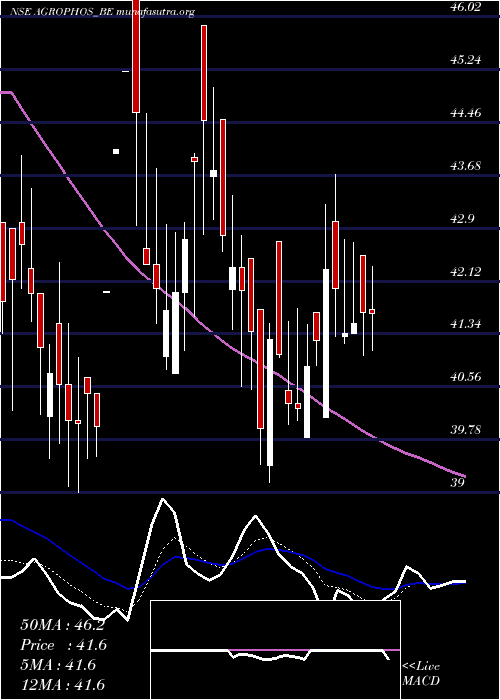Click the 40.56 price axis label

coord(466,377)
